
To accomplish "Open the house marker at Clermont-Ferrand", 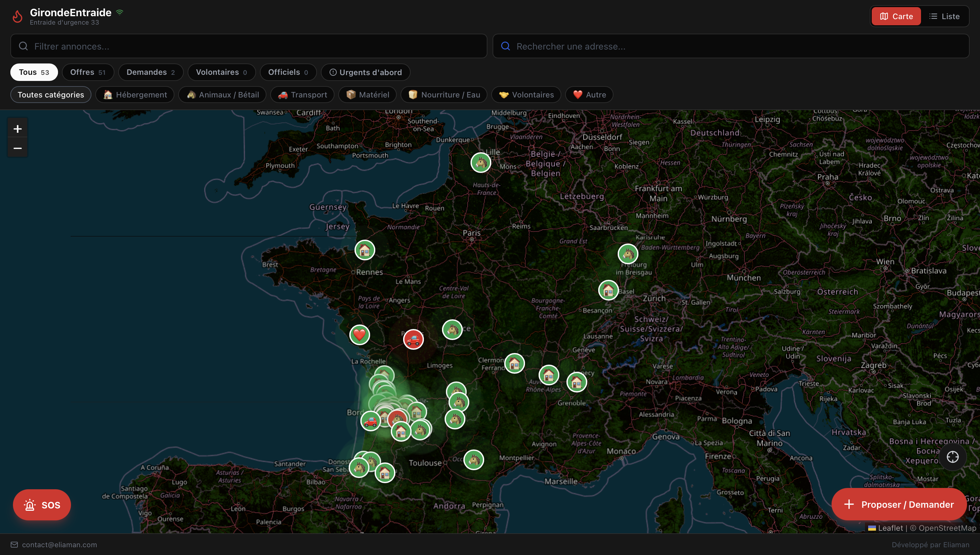I will [x=514, y=363].
